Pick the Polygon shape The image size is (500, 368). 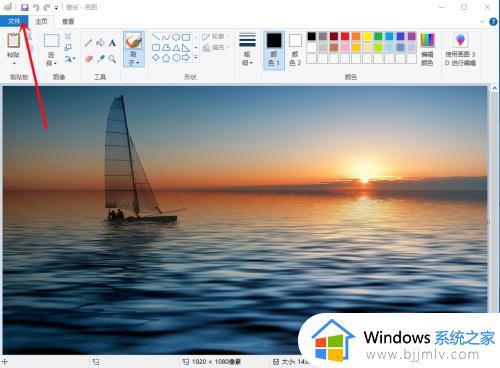click(x=166, y=47)
